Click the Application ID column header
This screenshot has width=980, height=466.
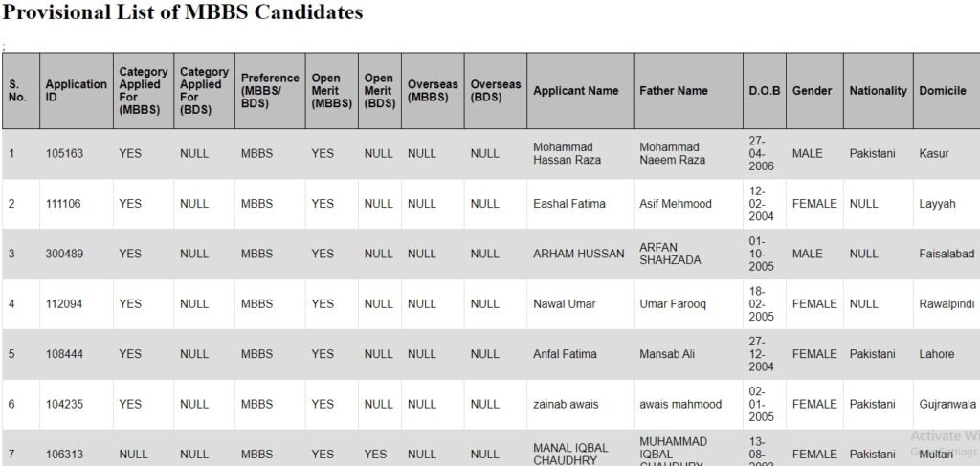pyautogui.click(x=76, y=90)
